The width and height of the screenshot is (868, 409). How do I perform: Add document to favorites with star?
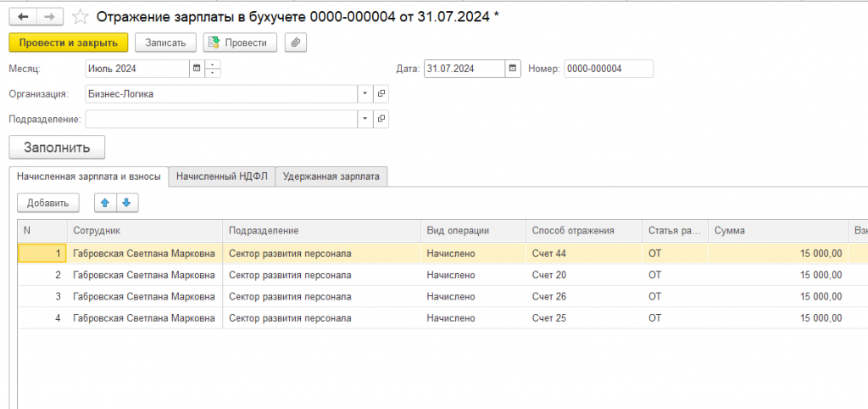pyautogui.click(x=81, y=17)
